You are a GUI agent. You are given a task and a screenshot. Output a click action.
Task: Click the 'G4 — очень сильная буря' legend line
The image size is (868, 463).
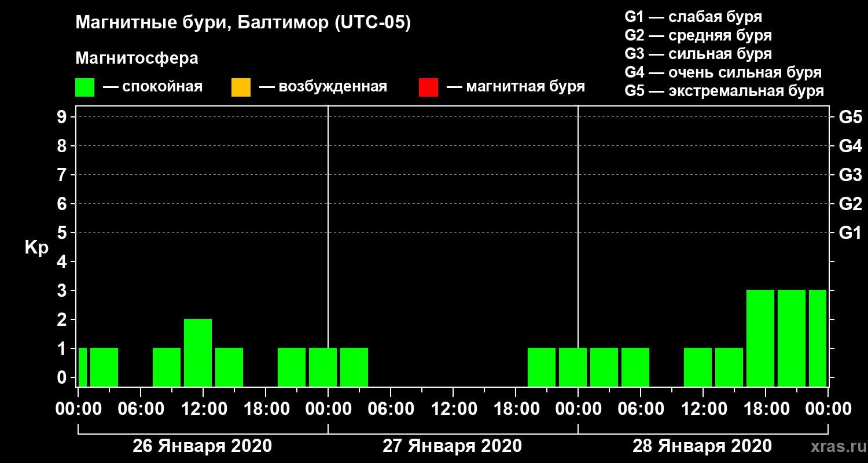(723, 72)
